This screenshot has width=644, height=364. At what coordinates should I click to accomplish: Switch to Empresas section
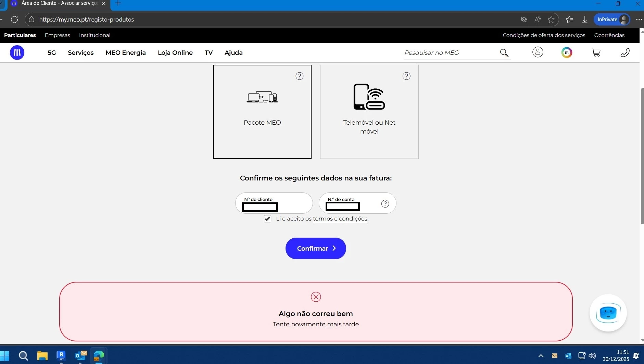[x=58, y=35]
